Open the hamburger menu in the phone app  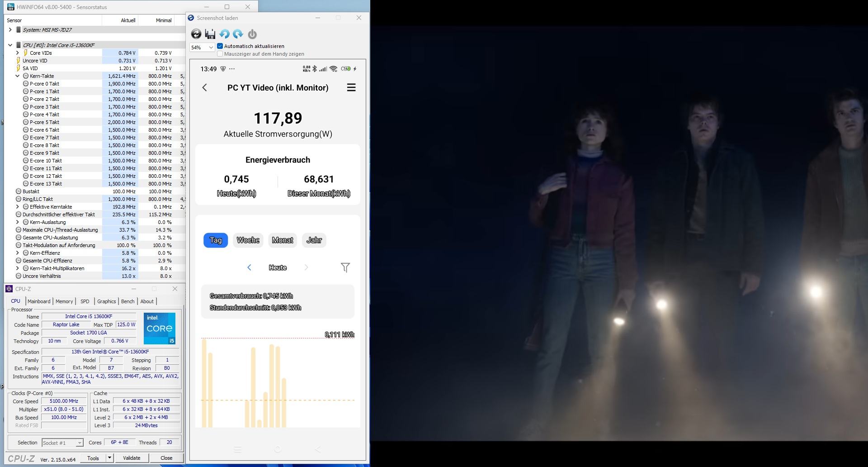[351, 87]
